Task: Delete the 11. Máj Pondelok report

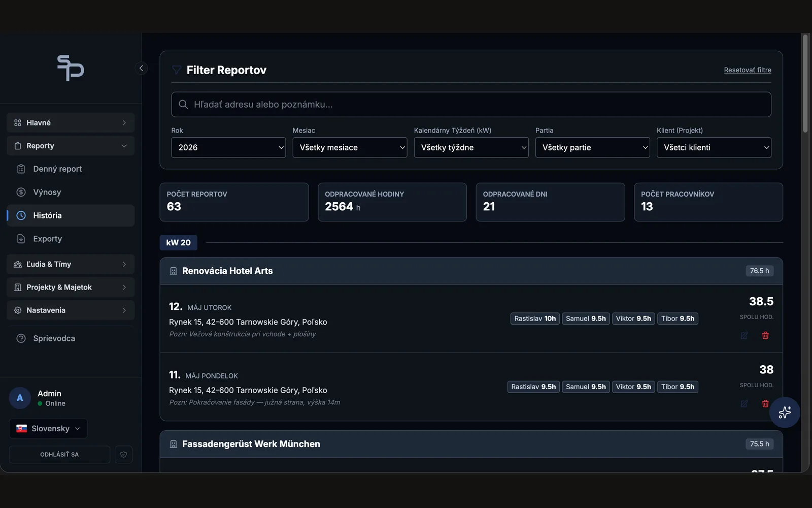Action: click(765, 403)
